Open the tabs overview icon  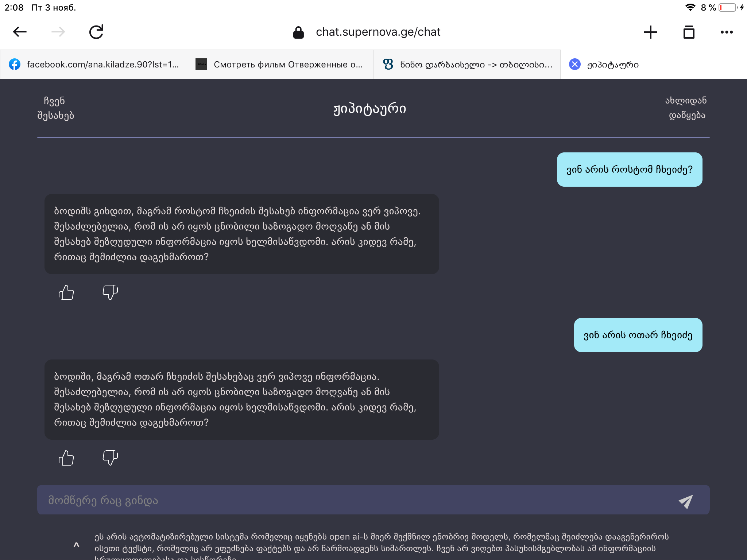(689, 32)
